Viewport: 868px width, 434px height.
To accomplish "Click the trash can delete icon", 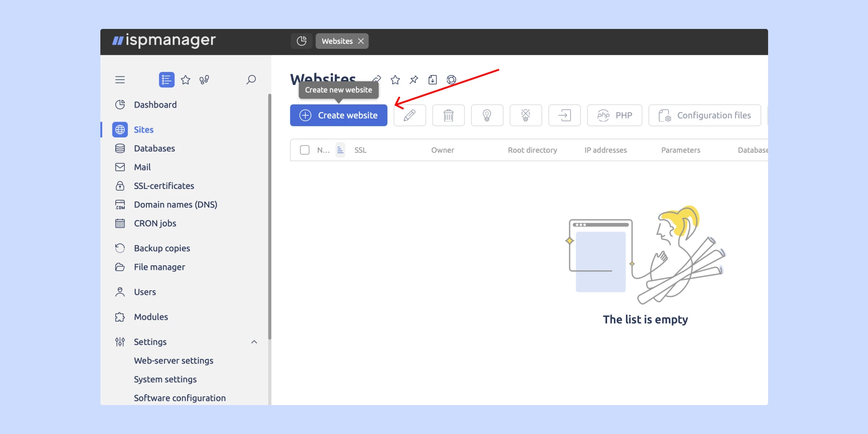I will (x=448, y=115).
